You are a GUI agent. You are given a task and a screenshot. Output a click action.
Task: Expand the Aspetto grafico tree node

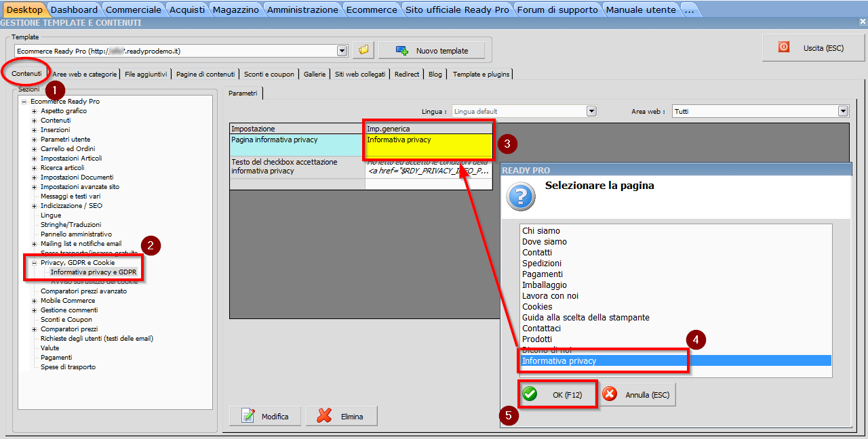coord(34,111)
